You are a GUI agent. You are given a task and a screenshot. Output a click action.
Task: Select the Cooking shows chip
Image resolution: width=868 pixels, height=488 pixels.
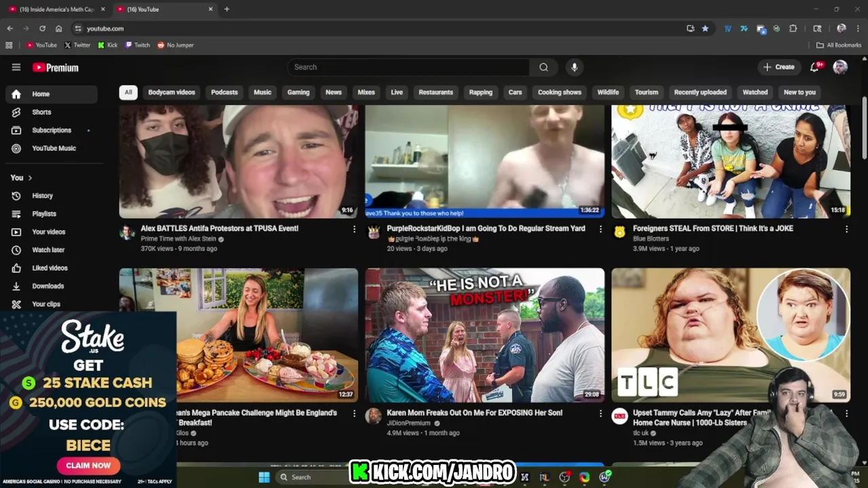click(559, 92)
